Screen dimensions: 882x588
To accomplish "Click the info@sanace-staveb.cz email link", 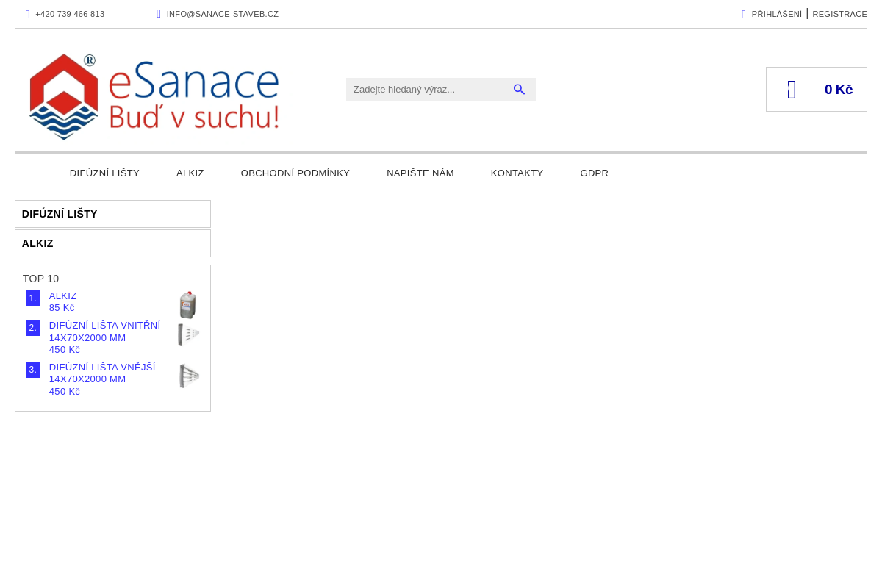I will pyautogui.click(x=223, y=14).
